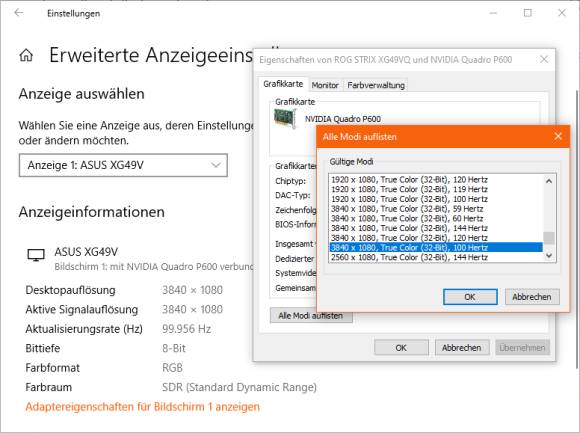Click the Settings window vertical scrollbar
The width and height of the screenshot is (580, 433).
point(578,229)
